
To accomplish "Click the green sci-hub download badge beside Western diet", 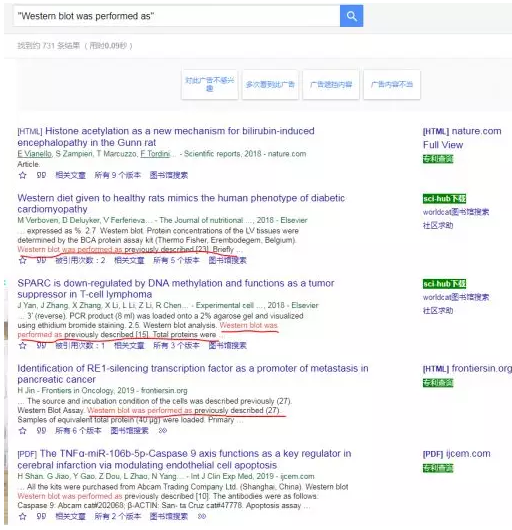I will click(x=444, y=198).
